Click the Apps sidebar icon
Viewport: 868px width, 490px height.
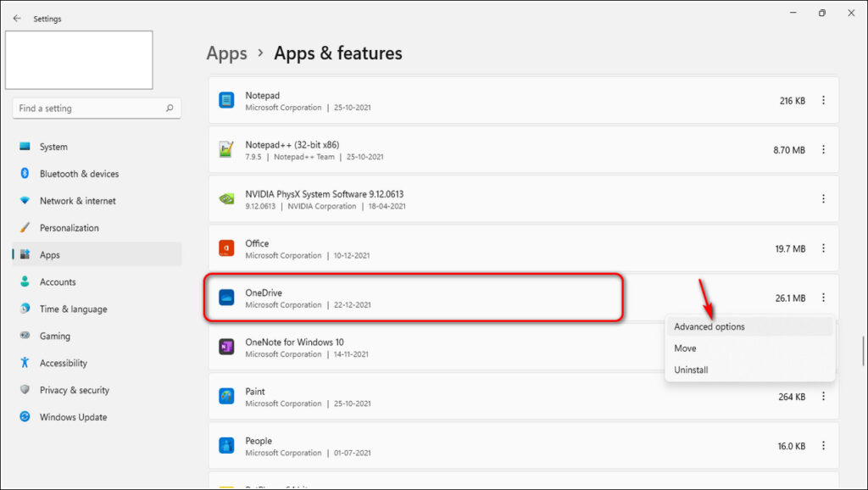(x=25, y=254)
